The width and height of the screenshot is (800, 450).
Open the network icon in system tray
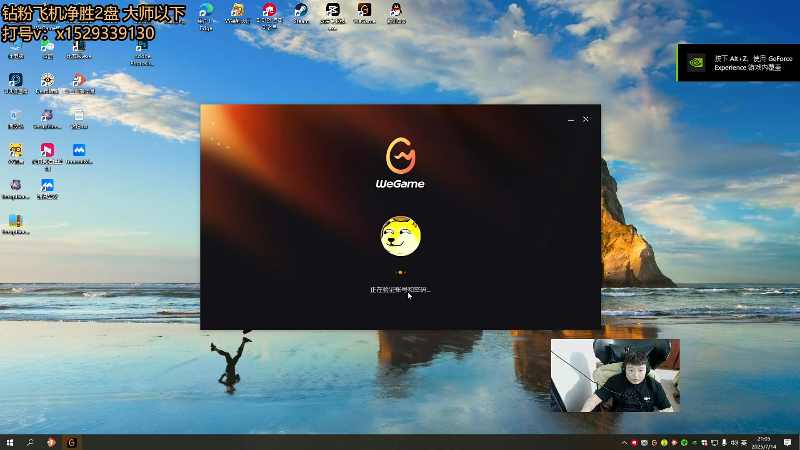(x=714, y=443)
